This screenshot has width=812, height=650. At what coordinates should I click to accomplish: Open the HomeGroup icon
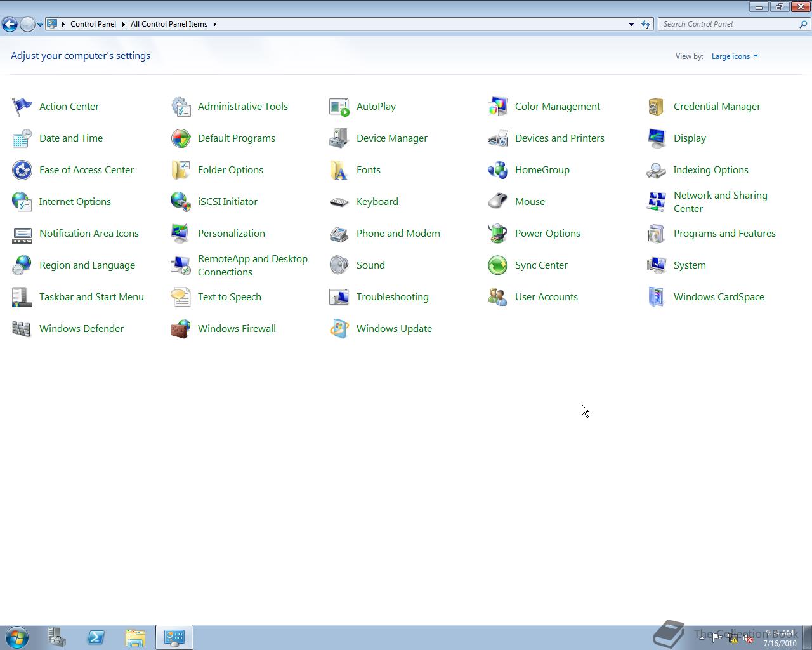(x=498, y=170)
